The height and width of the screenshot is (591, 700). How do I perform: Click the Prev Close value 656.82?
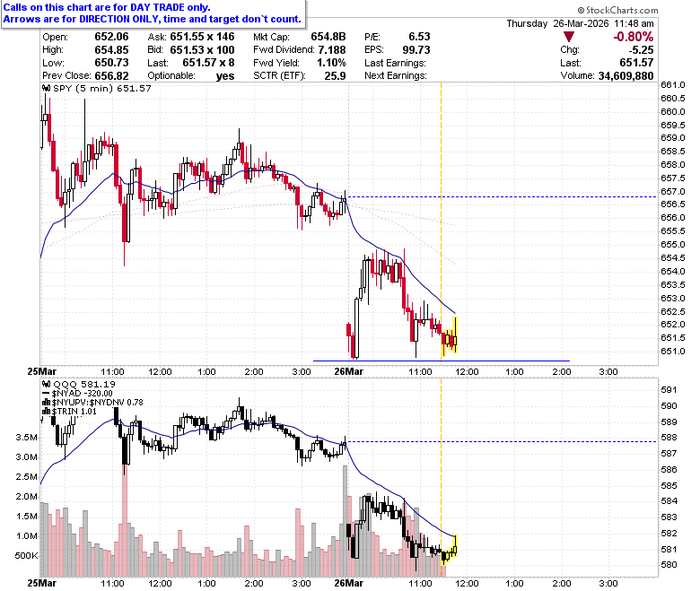(111, 75)
